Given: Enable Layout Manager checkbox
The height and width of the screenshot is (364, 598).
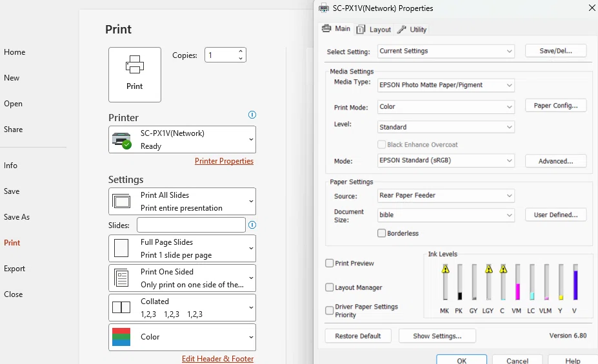Looking at the screenshot, I should click(330, 287).
